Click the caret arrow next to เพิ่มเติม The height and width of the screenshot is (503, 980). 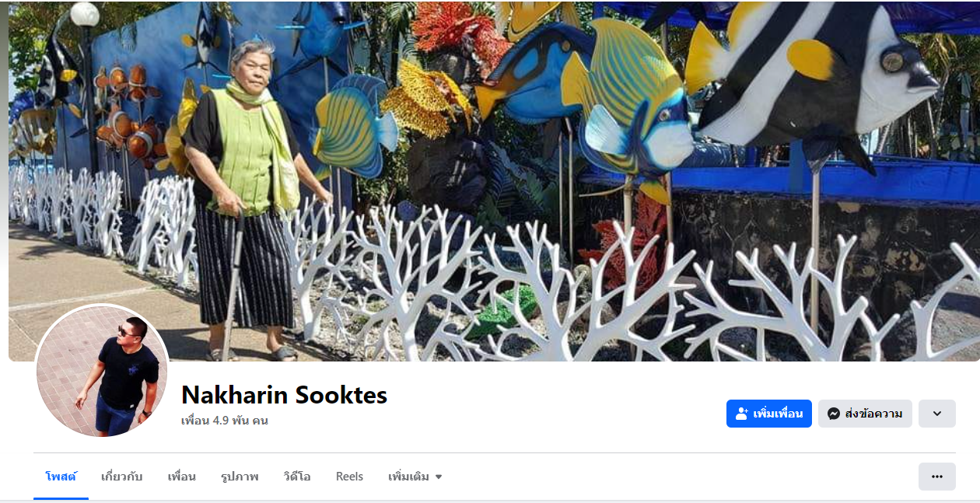(x=439, y=477)
